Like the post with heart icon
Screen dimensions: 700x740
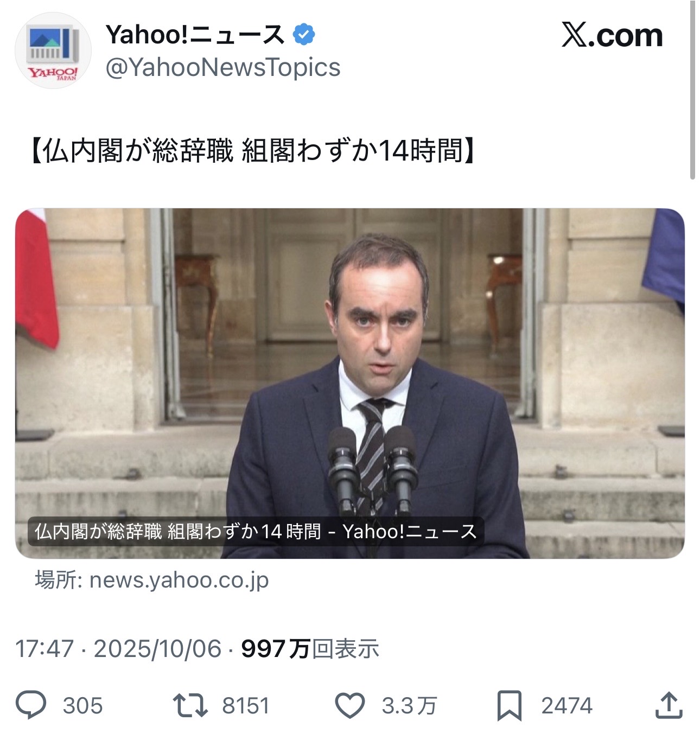[349, 706]
